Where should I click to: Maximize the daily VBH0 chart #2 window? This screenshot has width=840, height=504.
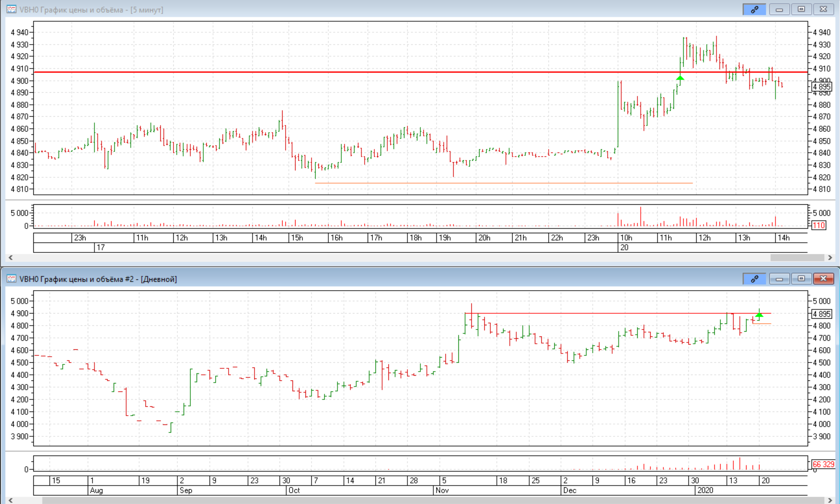click(801, 279)
